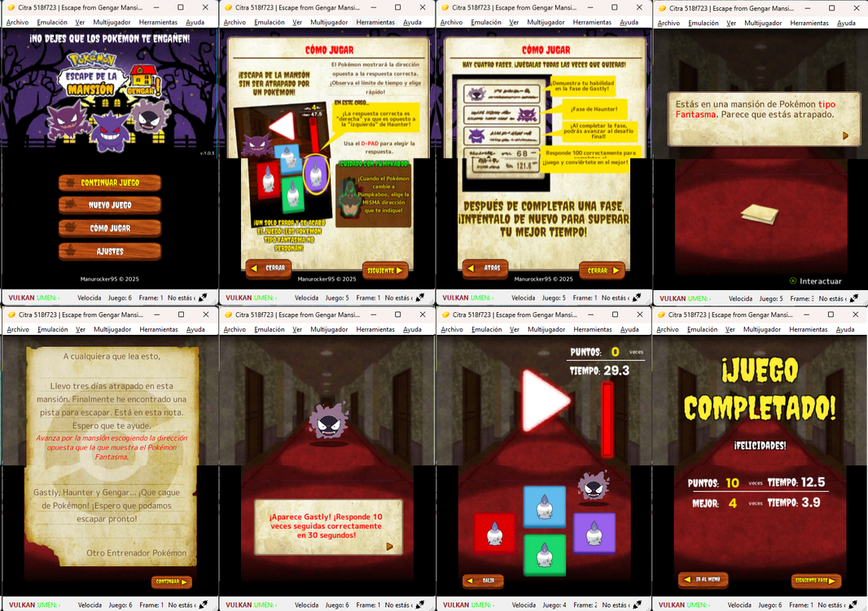This screenshot has height=611, width=868.
Task: Click the Gengar character on the title screen
Action: point(110,132)
